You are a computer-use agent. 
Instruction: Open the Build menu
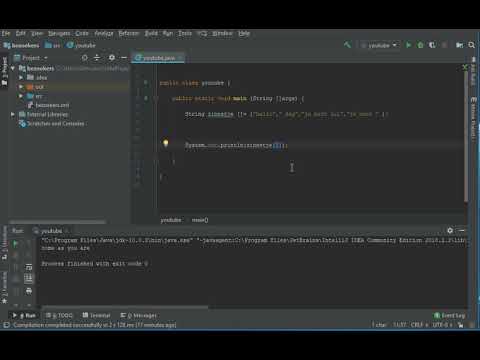pyautogui.click(x=151, y=33)
